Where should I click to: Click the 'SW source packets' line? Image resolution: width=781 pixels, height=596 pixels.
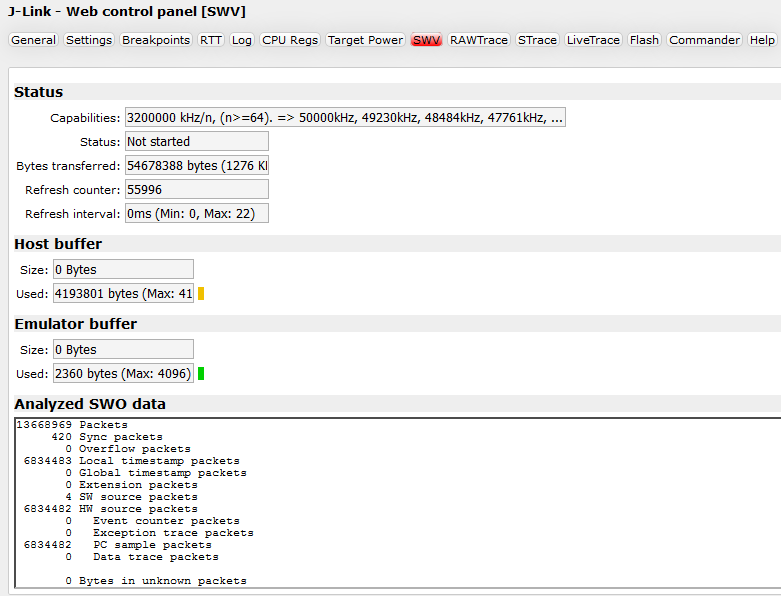click(131, 496)
